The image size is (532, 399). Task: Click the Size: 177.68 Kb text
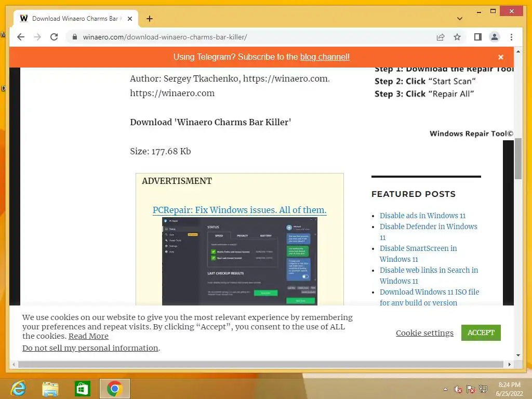coord(161,151)
